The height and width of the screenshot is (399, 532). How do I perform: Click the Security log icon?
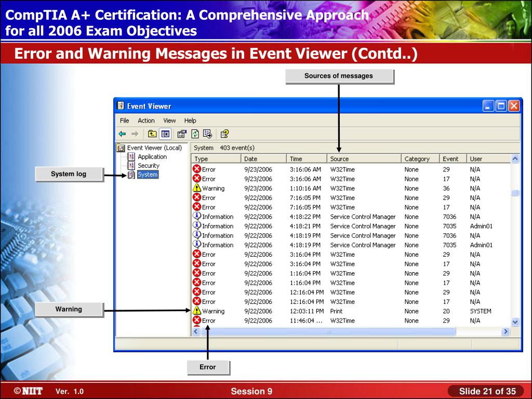point(131,166)
